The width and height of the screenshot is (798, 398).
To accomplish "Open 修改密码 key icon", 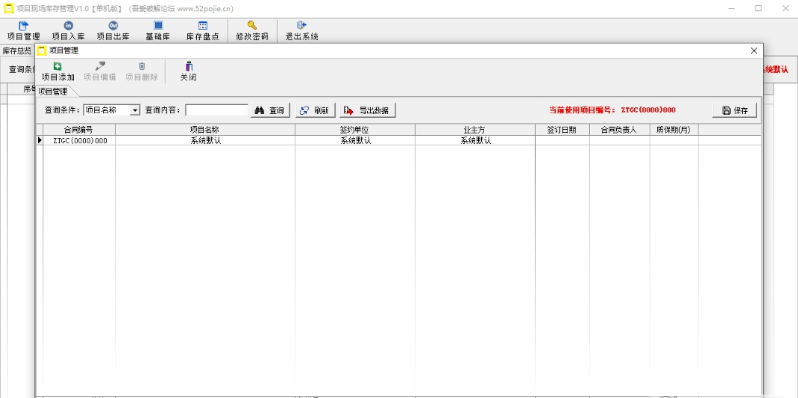I will (252, 31).
